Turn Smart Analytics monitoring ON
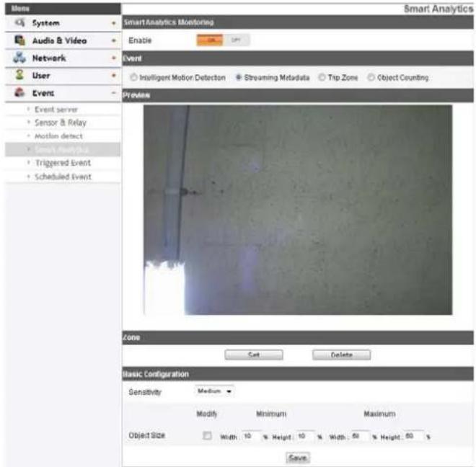This screenshot has height=467, width=476. (210, 40)
